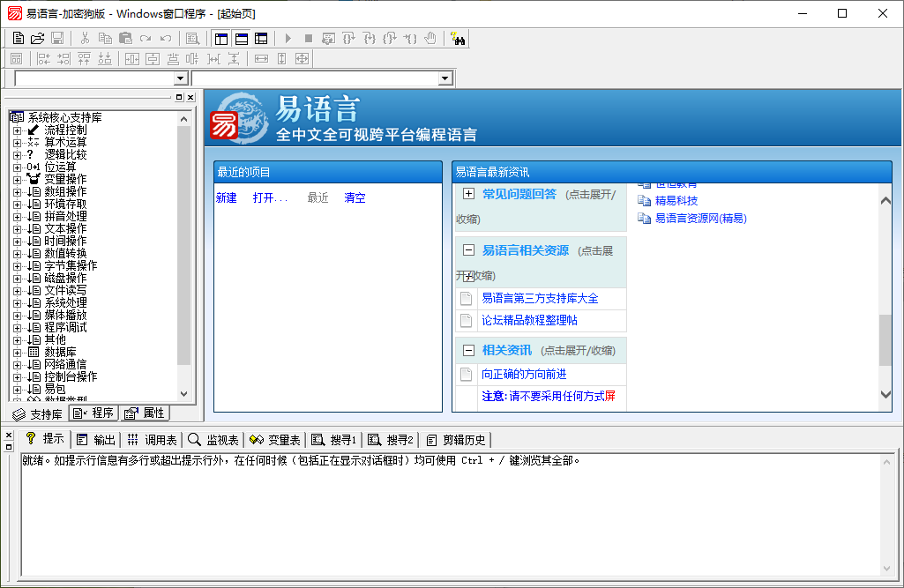This screenshot has width=904, height=588.
Task: Click the 新建 link in recent projects
Action: 227,198
